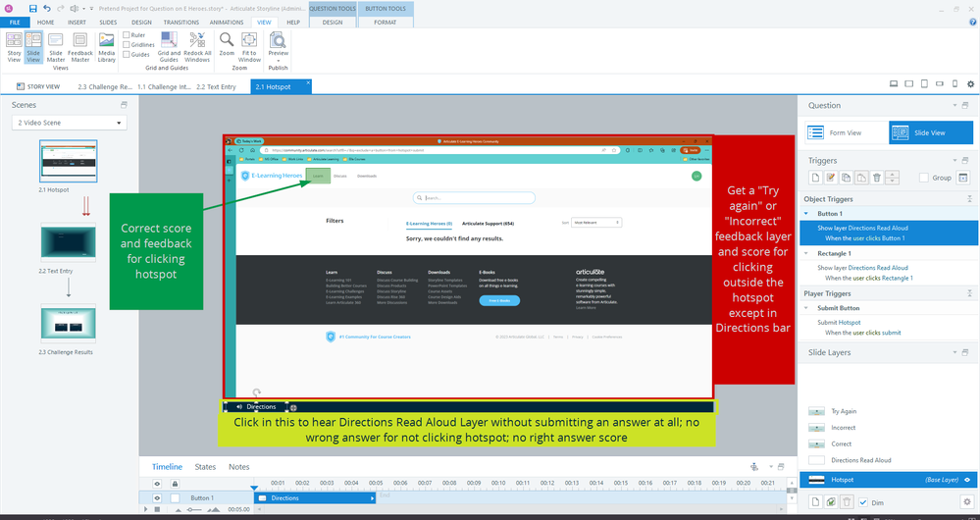This screenshot has width=980, height=520.
Task: Paste trigger in the Triggers panel
Action: click(x=861, y=178)
